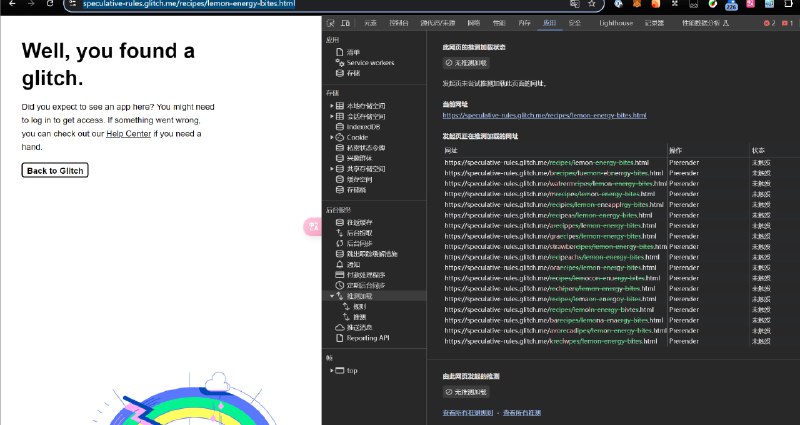This screenshot has width=800, height=425.
Task: Click the translate page icon in address bar
Action: [574, 4]
